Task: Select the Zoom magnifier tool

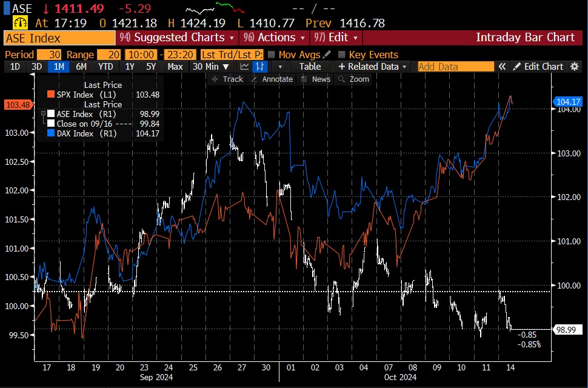Action: (354, 79)
